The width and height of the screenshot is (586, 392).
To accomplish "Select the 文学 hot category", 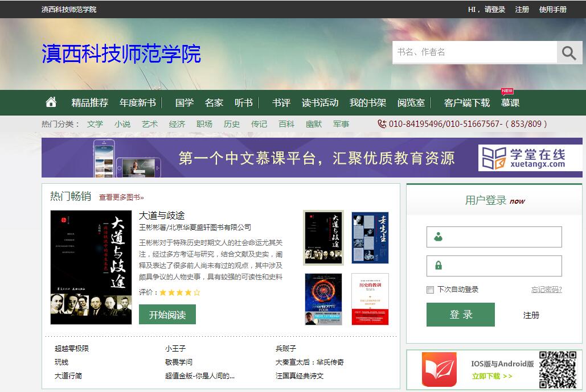I will 95,124.
